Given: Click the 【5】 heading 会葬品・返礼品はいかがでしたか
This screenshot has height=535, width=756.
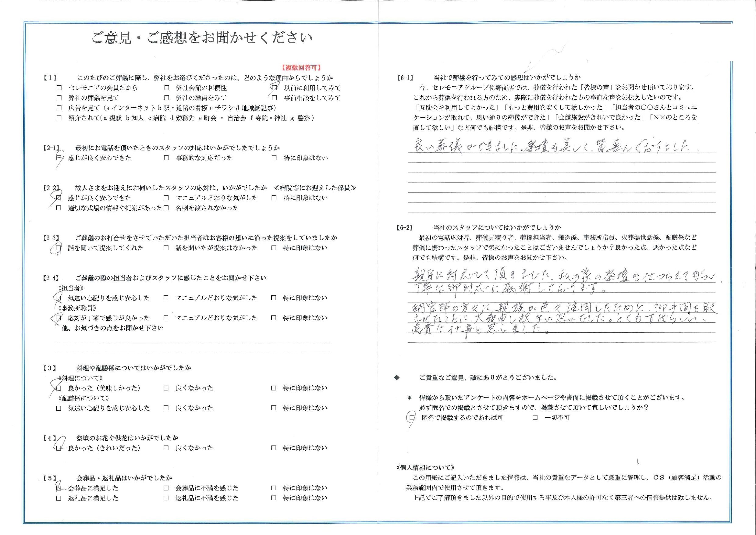Looking at the screenshot, I should pos(124,478).
